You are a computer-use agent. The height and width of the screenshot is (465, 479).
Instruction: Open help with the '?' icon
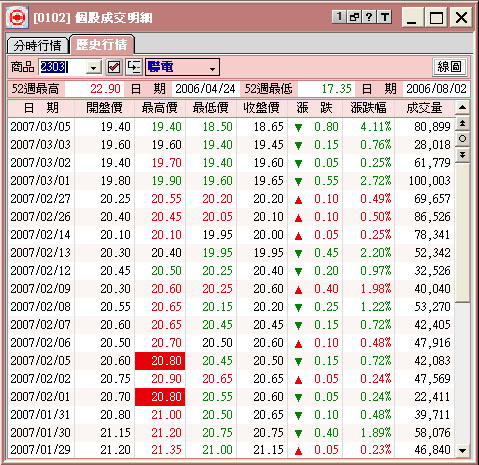[x=369, y=17]
